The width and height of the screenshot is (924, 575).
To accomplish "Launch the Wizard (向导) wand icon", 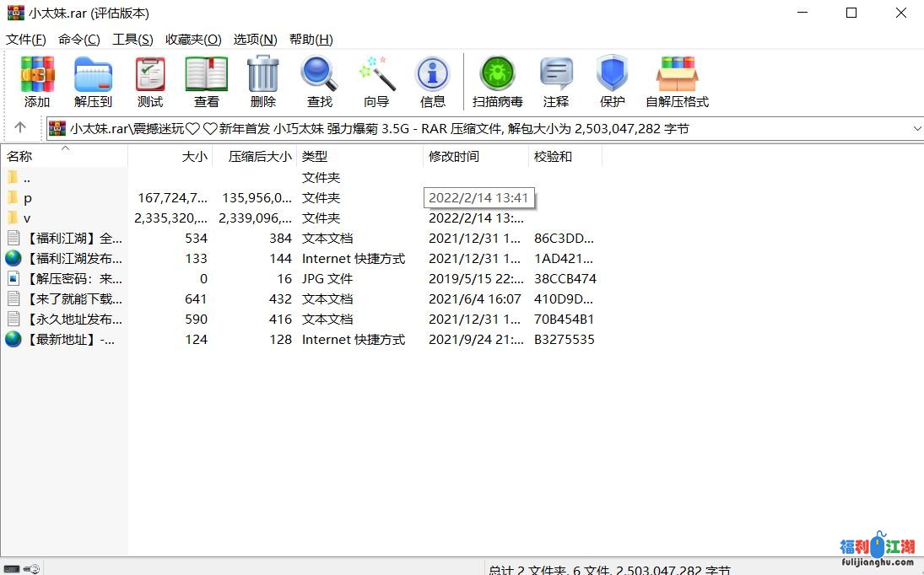I will 376,82.
